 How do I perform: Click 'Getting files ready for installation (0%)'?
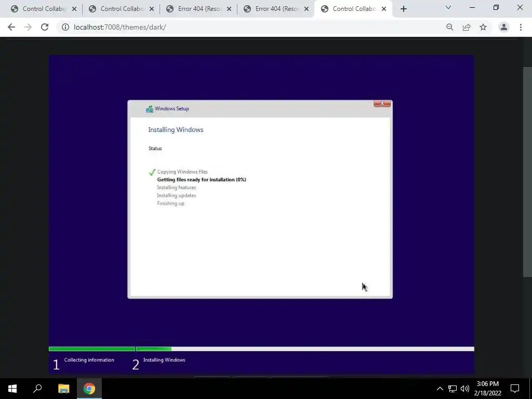[202, 179]
